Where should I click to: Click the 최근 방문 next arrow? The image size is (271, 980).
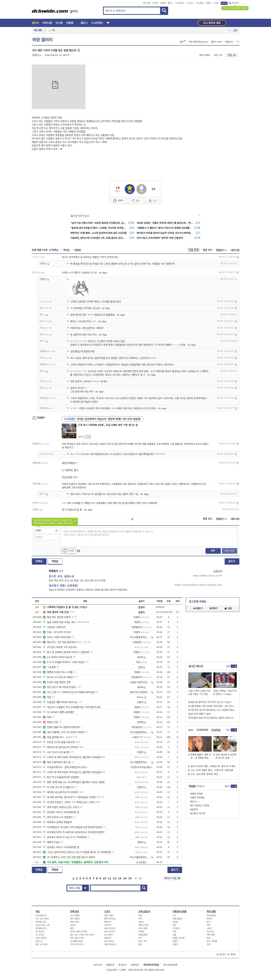tap(230, 30)
